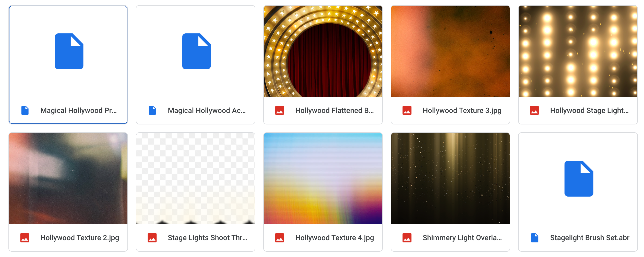Click the red image icon beside Hollywood Texture 4.jpg
The image size is (644, 257).
(x=280, y=237)
